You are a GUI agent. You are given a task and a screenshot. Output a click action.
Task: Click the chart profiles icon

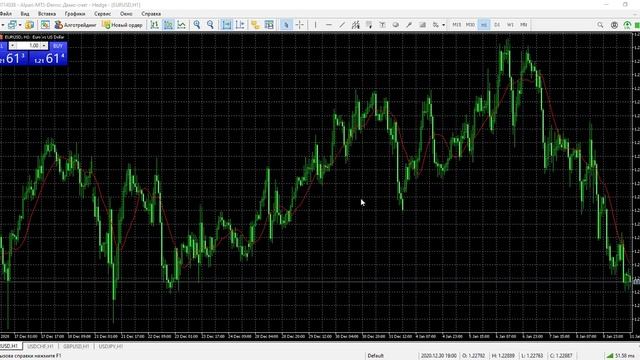pos(12,25)
